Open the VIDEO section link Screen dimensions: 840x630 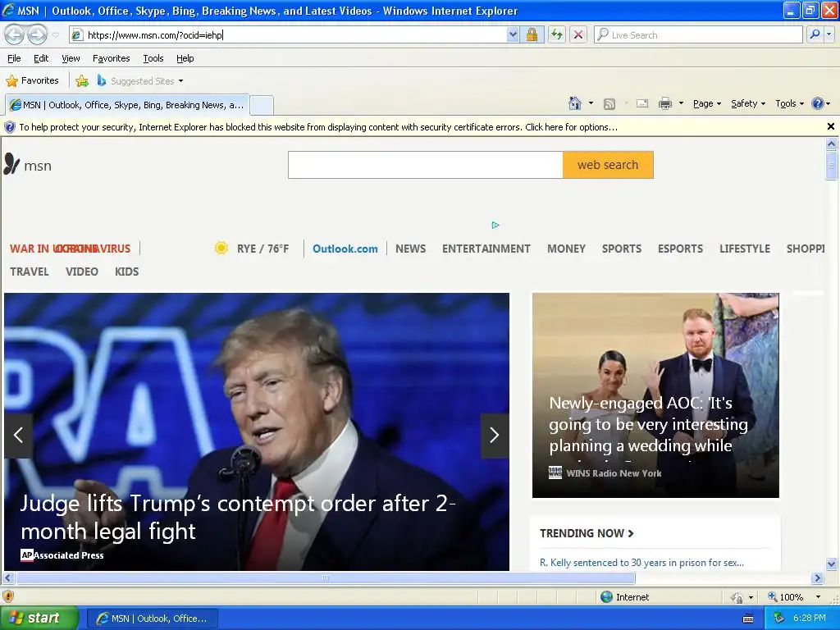[81, 272]
